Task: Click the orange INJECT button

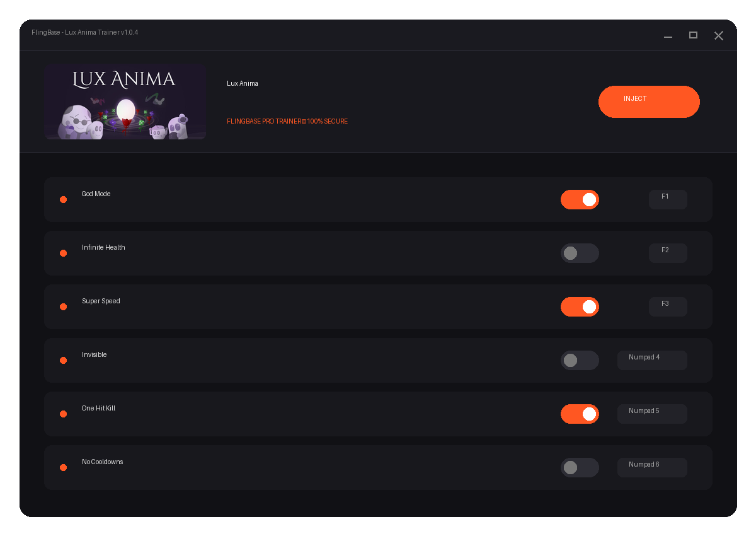Action: (649, 102)
